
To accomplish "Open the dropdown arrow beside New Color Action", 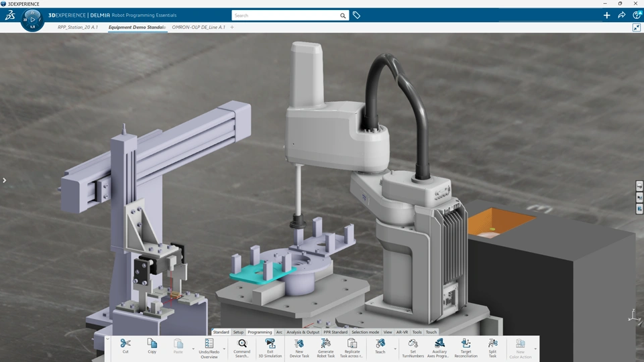I will click(535, 349).
